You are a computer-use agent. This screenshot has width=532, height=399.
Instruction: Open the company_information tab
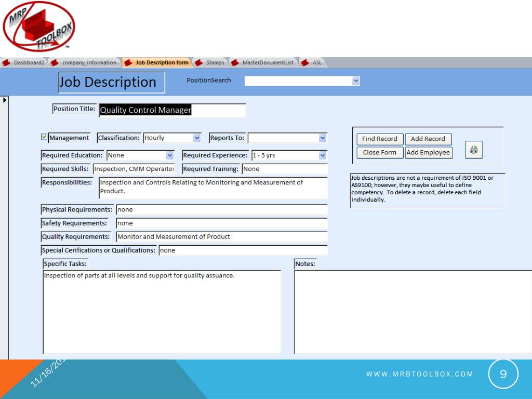(x=85, y=62)
